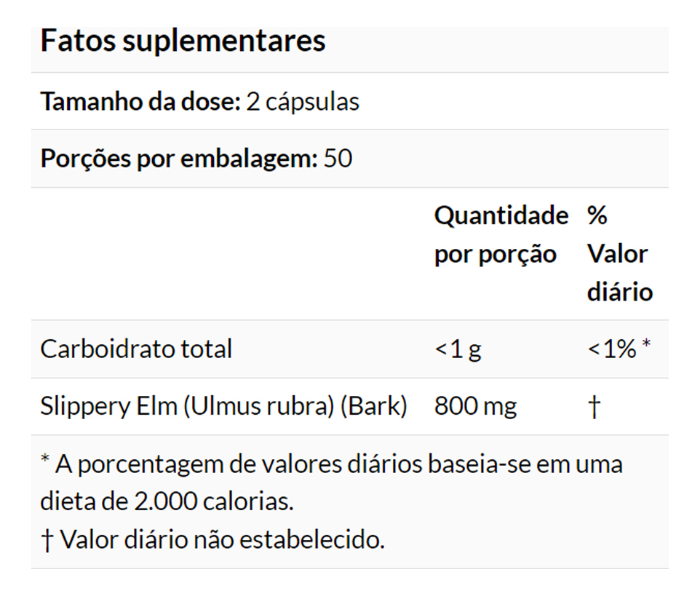Viewport: 700px width, 596px height.
Task: Select the "Slippery Elm (Ulmus rubra) (Bark)" ingredient
Action: click(223, 406)
